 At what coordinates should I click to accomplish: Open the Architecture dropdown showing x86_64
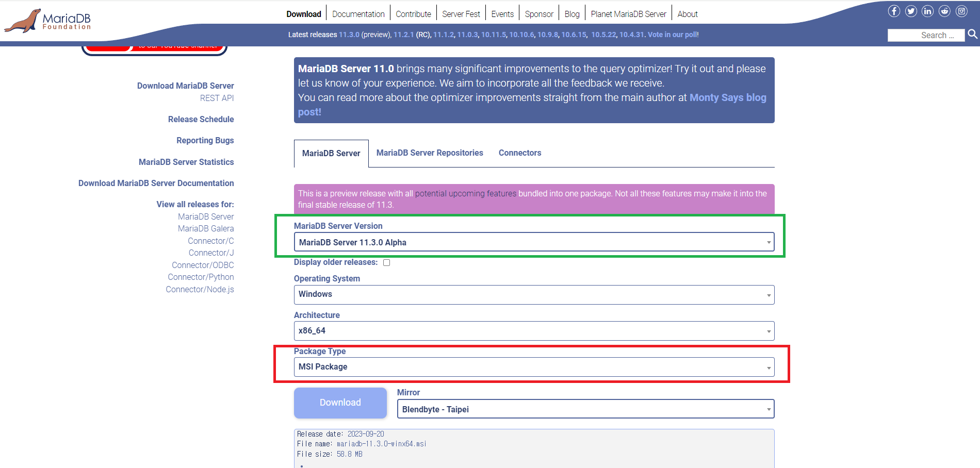(534, 331)
